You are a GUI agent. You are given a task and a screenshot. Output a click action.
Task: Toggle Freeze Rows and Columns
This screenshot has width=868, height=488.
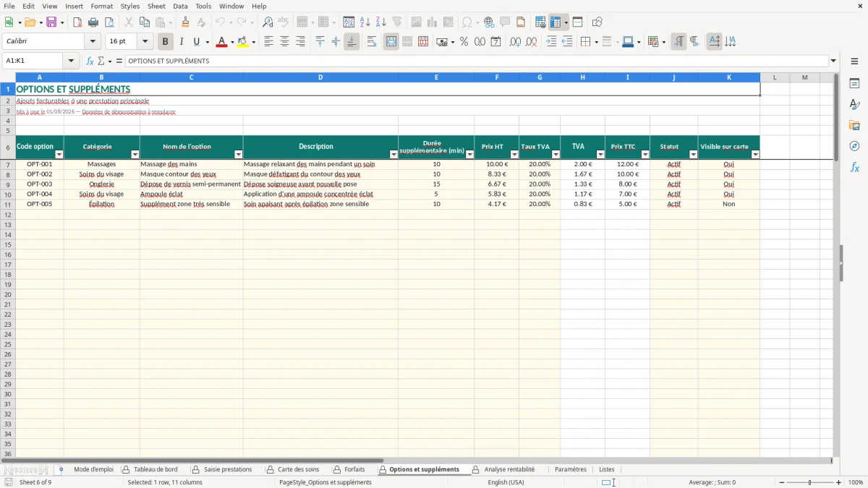(555, 22)
